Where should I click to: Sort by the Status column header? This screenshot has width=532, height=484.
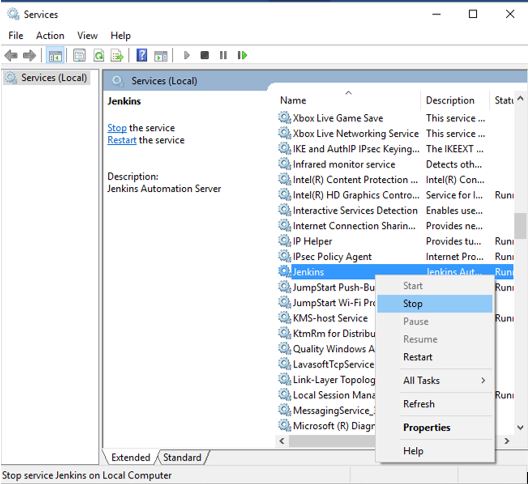click(x=502, y=100)
